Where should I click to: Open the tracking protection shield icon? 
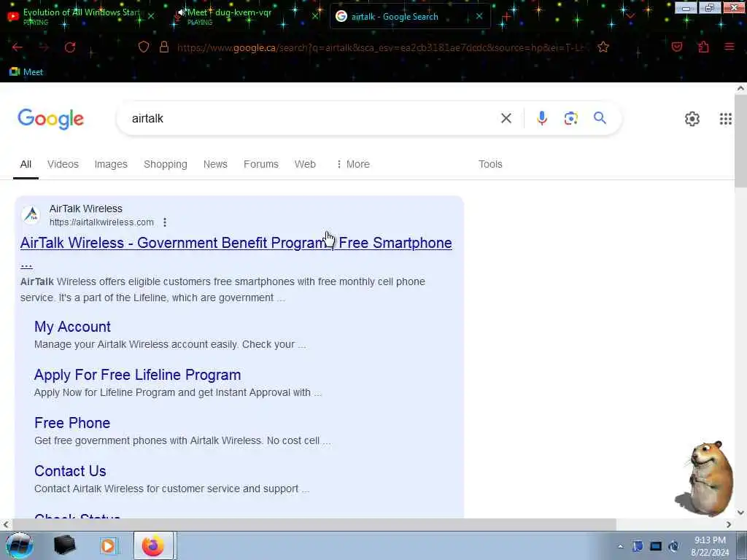144,47
